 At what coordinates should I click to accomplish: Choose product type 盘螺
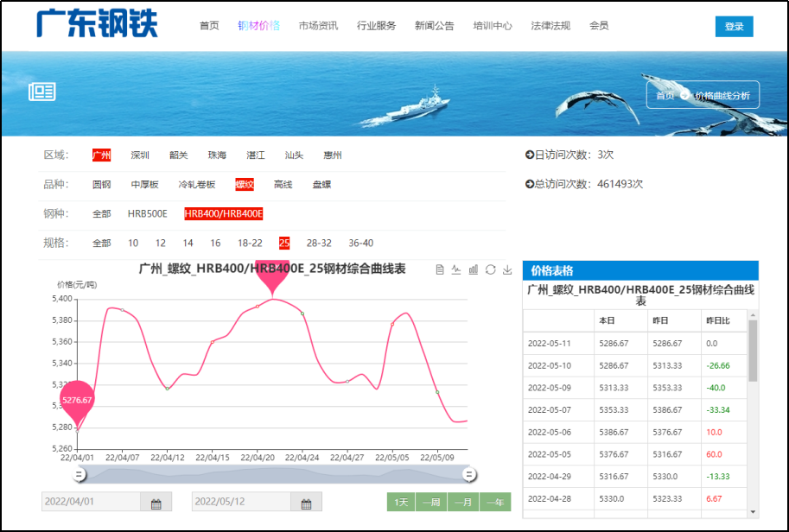point(322,185)
